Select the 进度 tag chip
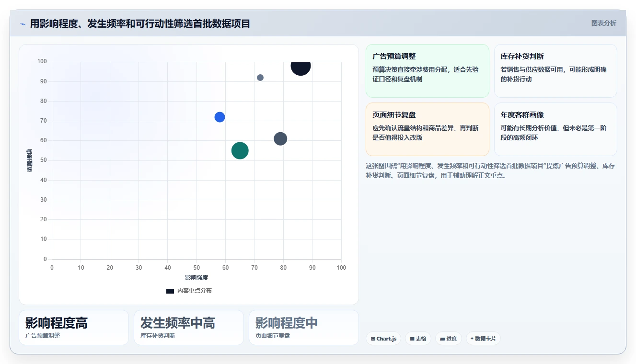Screen dimensions: 636x364 [x=449, y=339]
